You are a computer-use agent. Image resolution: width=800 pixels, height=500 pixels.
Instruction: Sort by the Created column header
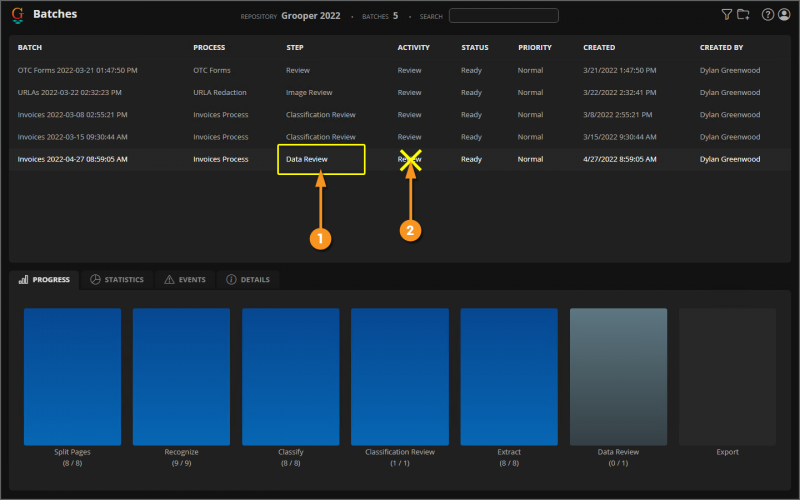point(599,47)
